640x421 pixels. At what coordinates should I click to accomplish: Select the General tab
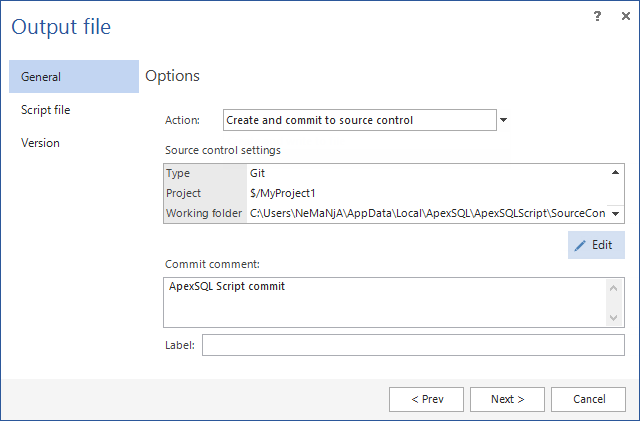(x=74, y=77)
